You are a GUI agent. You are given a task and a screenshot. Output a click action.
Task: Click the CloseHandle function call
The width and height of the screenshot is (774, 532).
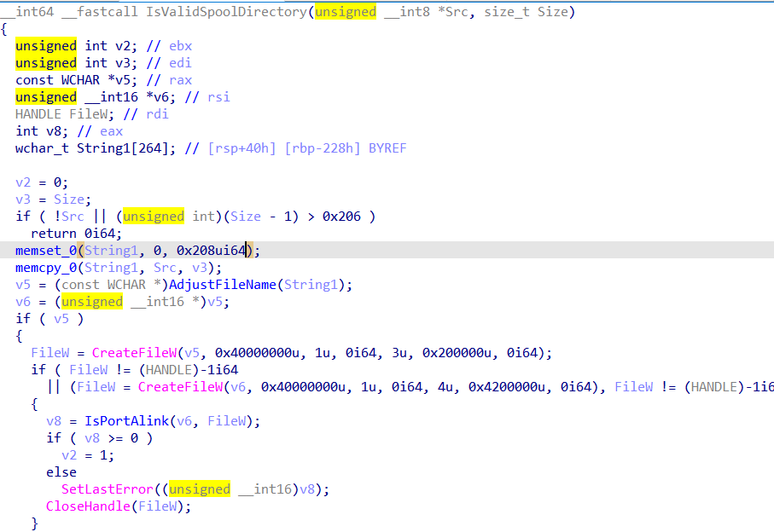[88, 506]
